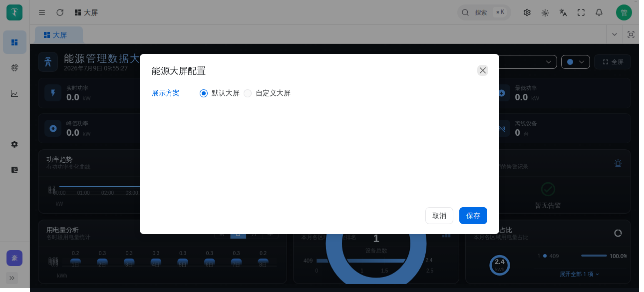Screen dimensions: 644x292
Task: Click the purple 豪 avatar in the sidebar
Action: point(14,258)
